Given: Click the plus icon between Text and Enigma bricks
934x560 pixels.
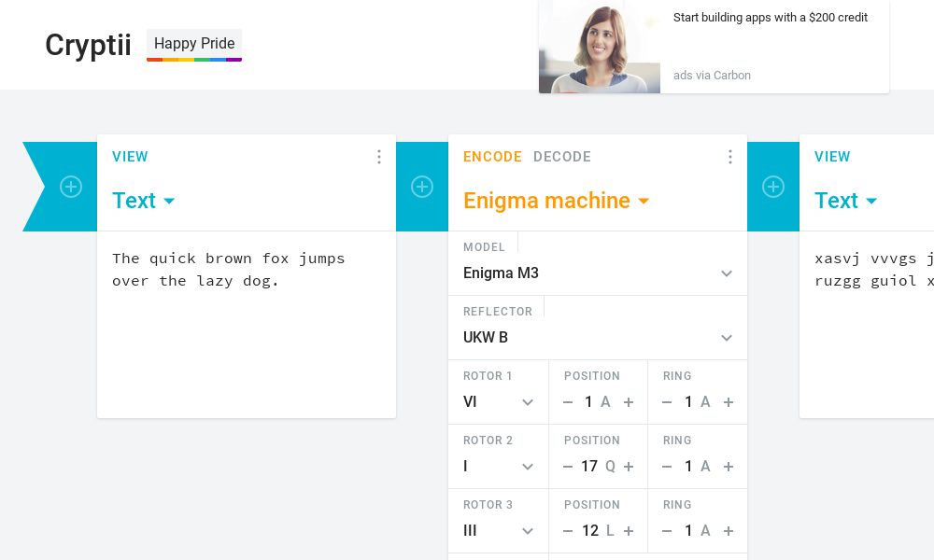Looking at the screenshot, I should coord(422,187).
